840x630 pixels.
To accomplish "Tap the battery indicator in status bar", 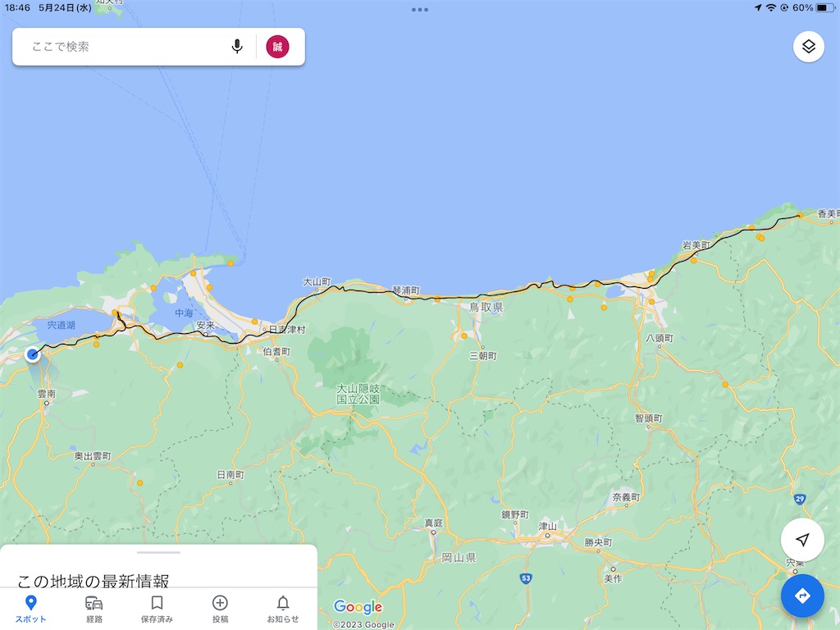I will (825, 7).
